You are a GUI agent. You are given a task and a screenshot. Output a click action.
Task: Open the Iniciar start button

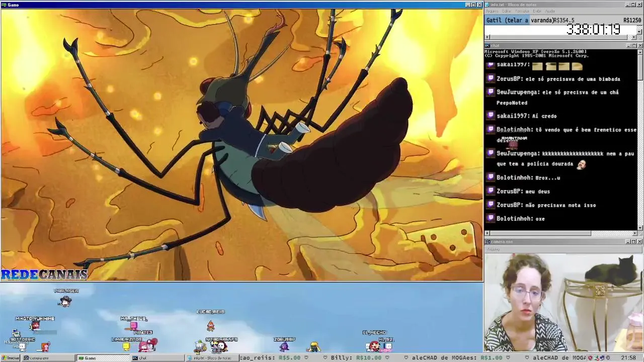click(x=11, y=358)
